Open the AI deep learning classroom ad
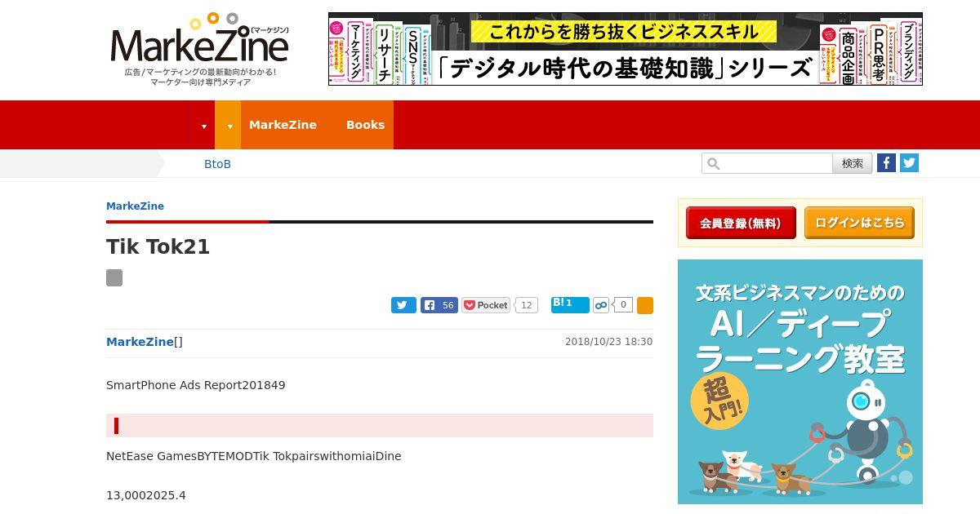The height and width of the screenshot is (514, 980). [800, 382]
